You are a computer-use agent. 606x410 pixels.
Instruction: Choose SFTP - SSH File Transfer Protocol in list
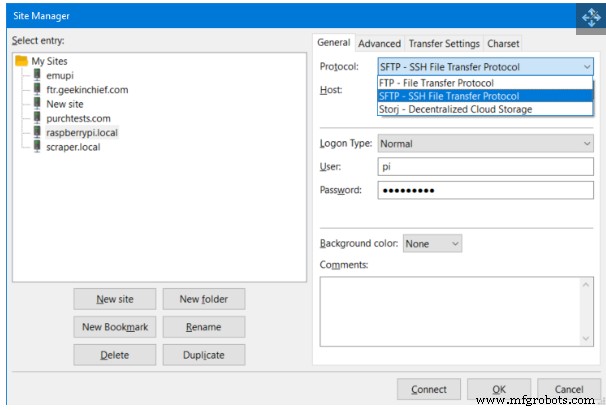[x=485, y=96]
